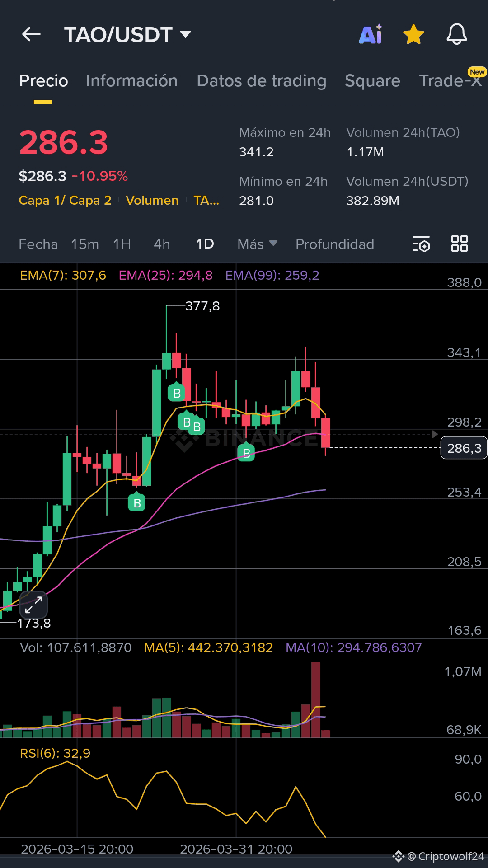Image resolution: width=488 pixels, height=868 pixels.
Task: Tap the Capa 1/ Capa 2 tag
Action: [x=65, y=201]
